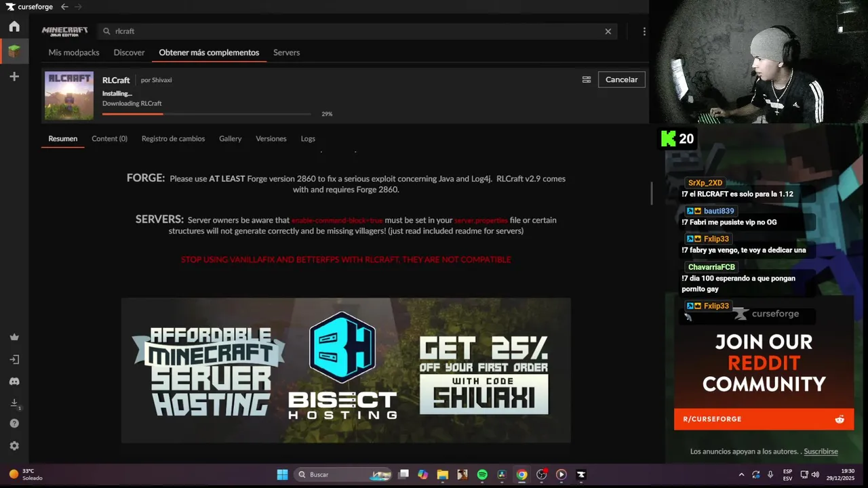This screenshot has width=868, height=488.
Task: Open the help question mark icon
Action: click(x=14, y=424)
